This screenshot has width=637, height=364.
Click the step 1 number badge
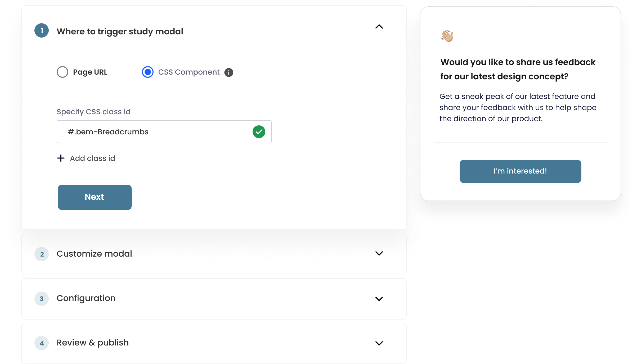coord(42,31)
